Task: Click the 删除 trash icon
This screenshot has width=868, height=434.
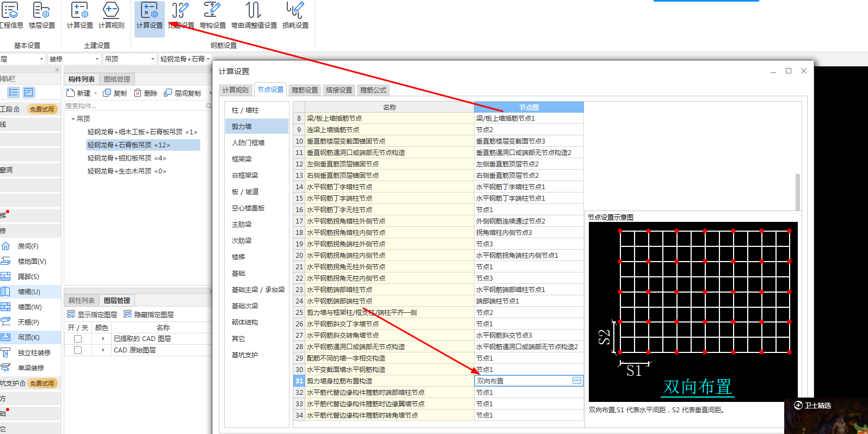Action: click(x=138, y=93)
